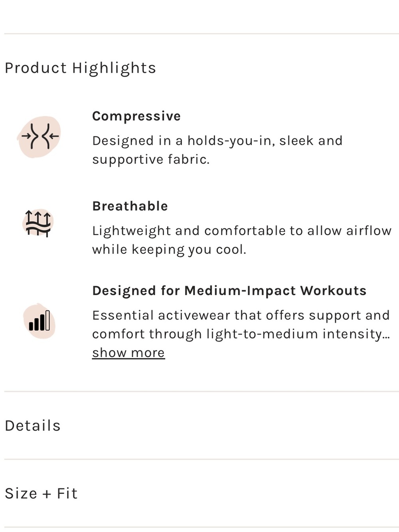Click the words 'while keeping you cool'
Image resolution: width=399 pixels, height=532 pixels.
click(x=169, y=250)
